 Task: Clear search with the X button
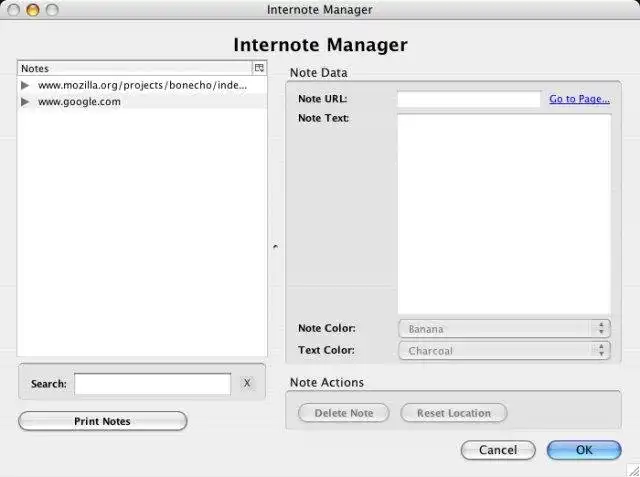point(247,383)
